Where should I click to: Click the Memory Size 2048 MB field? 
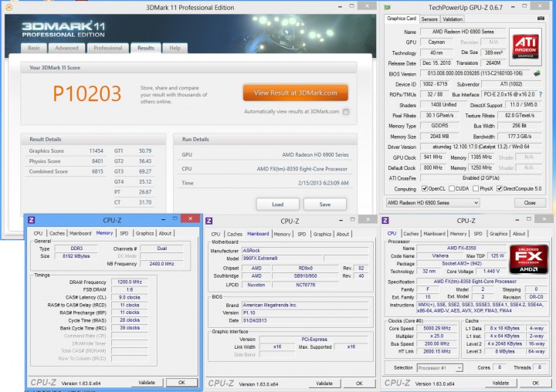[x=439, y=137]
